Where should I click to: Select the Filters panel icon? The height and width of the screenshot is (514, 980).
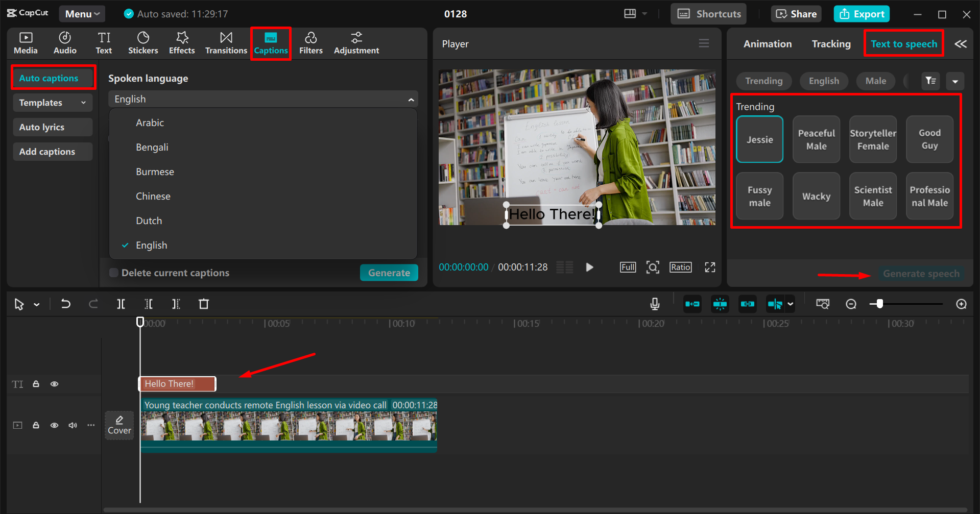click(311, 43)
